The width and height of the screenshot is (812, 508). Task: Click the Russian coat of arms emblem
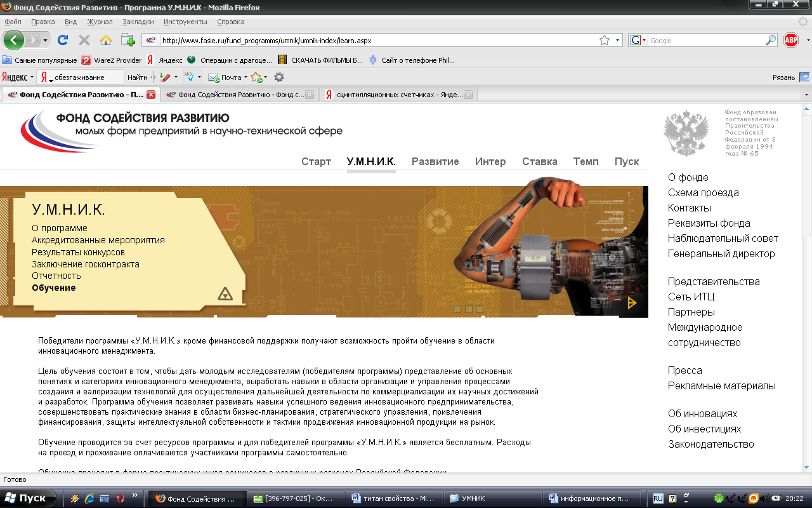[x=686, y=133]
